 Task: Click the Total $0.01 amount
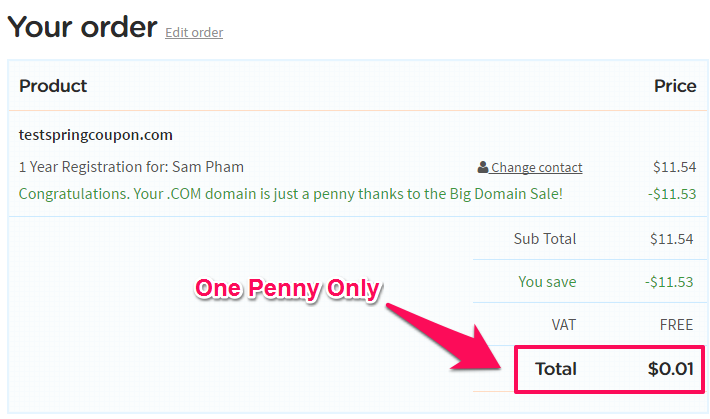(671, 369)
